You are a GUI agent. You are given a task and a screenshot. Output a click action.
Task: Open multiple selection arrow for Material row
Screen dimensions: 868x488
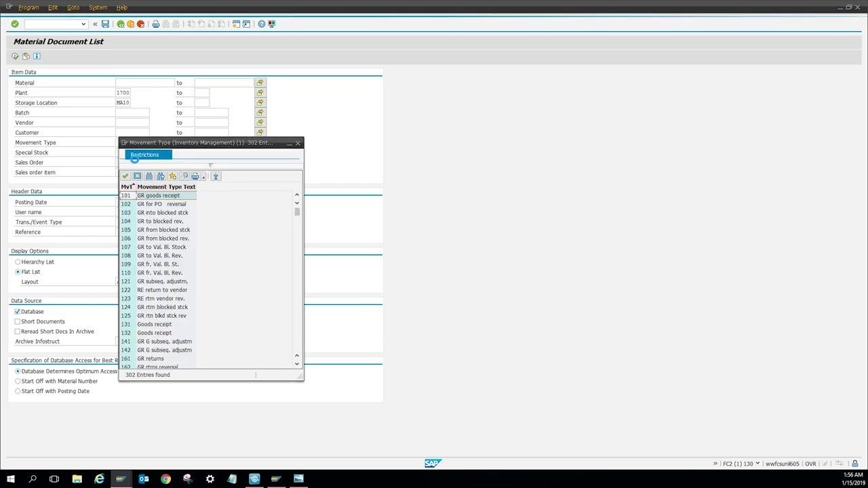260,83
